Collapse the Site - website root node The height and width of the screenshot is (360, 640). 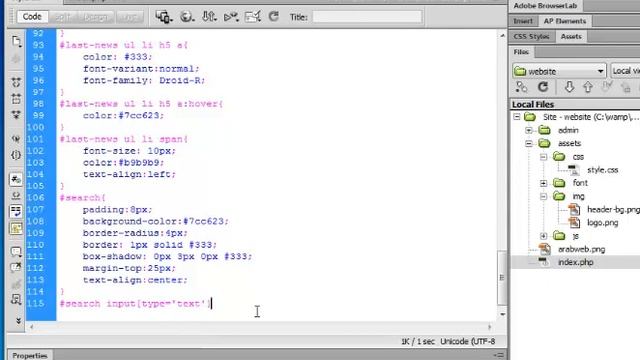(517, 117)
